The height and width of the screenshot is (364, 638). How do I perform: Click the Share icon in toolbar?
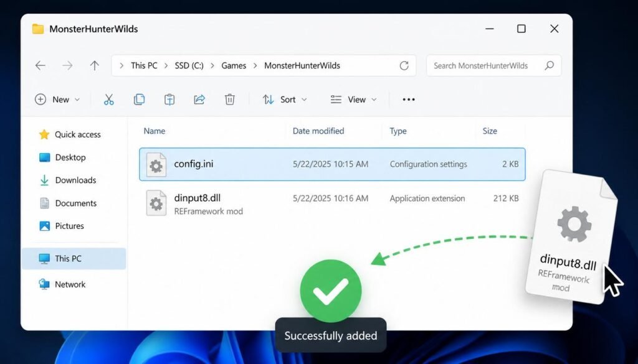click(x=199, y=100)
